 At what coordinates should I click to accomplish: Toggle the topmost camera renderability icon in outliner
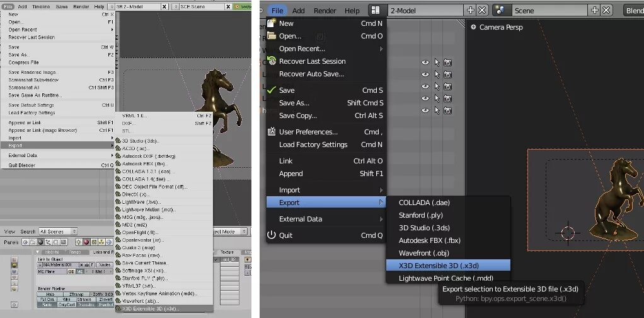pyautogui.click(x=447, y=62)
